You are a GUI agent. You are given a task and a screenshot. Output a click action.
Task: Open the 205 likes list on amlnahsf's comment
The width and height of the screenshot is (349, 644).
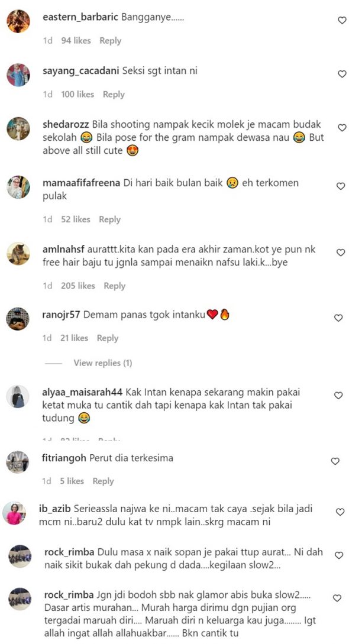(x=78, y=286)
